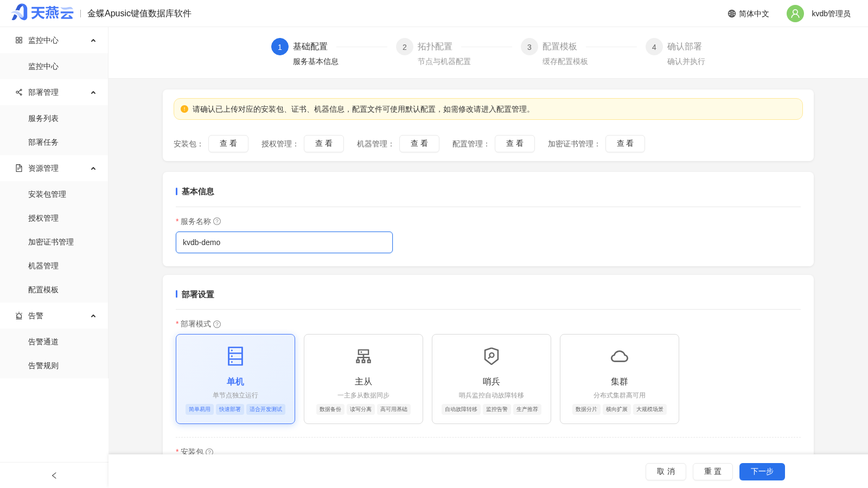
Task: Open the kvdb管理员 user menu
Action: (819, 14)
